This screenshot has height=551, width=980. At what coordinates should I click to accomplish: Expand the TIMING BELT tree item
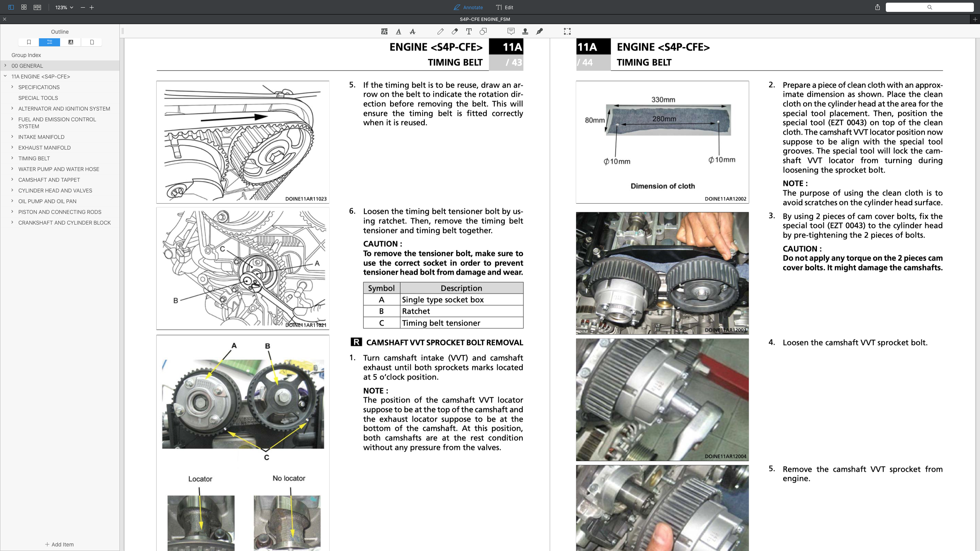coord(12,158)
